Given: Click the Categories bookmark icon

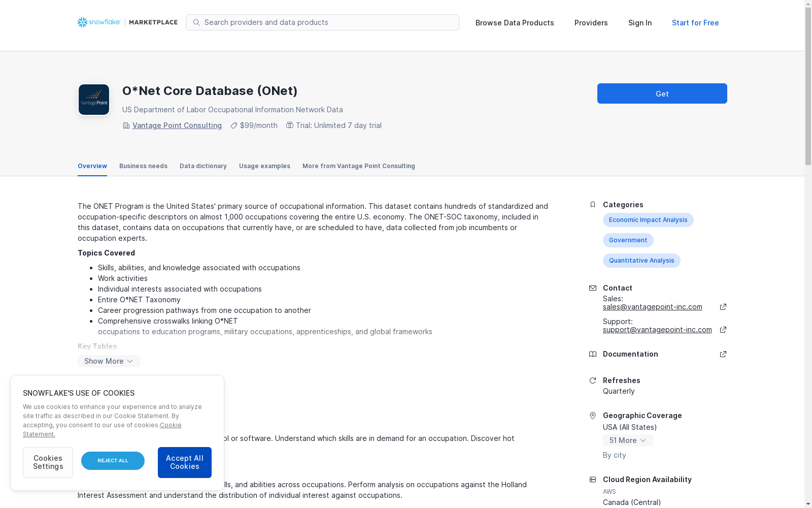Looking at the screenshot, I should pyautogui.click(x=592, y=205).
